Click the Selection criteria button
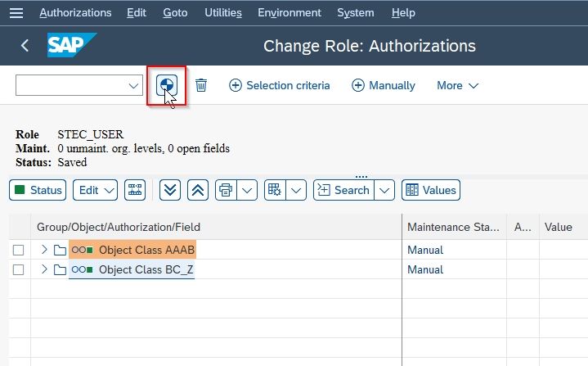The image size is (588, 366). tap(280, 86)
